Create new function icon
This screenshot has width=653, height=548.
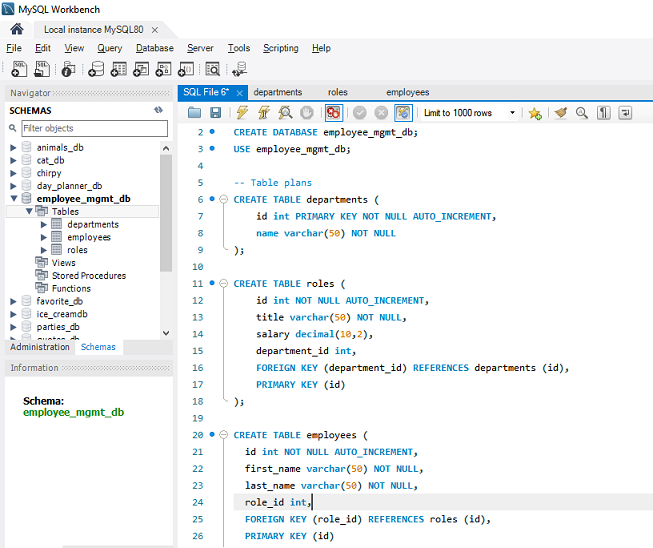pos(186,69)
